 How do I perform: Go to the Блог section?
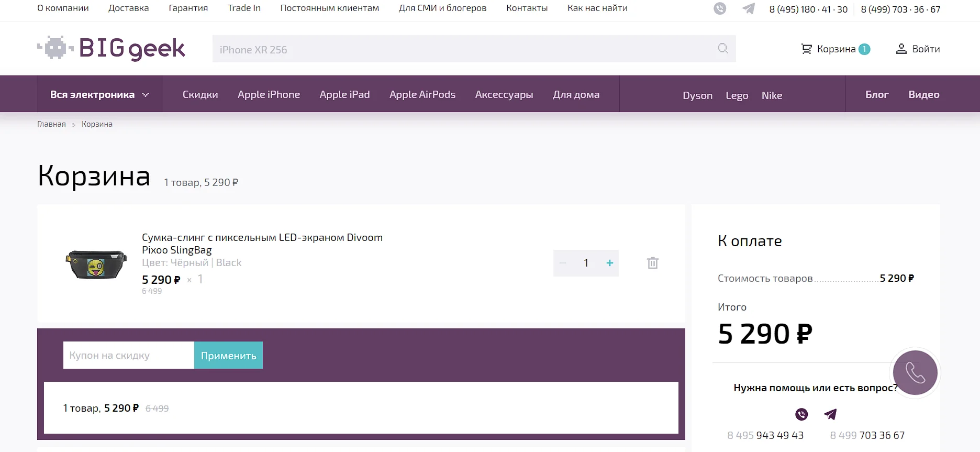[877, 94]
